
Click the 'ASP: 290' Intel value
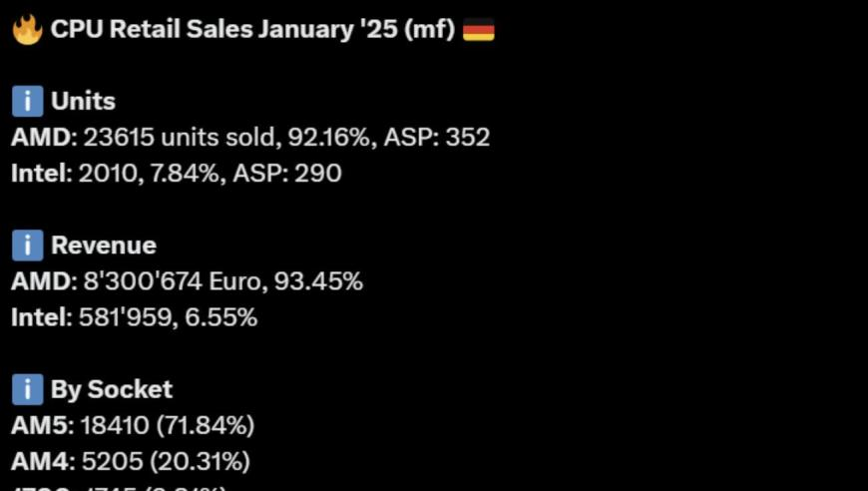[287, 174]
